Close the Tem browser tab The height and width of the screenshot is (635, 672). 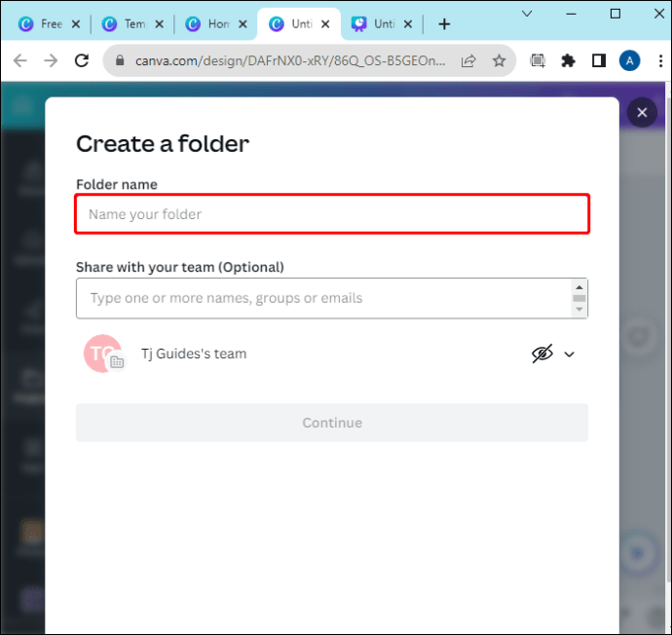[159, 24]
